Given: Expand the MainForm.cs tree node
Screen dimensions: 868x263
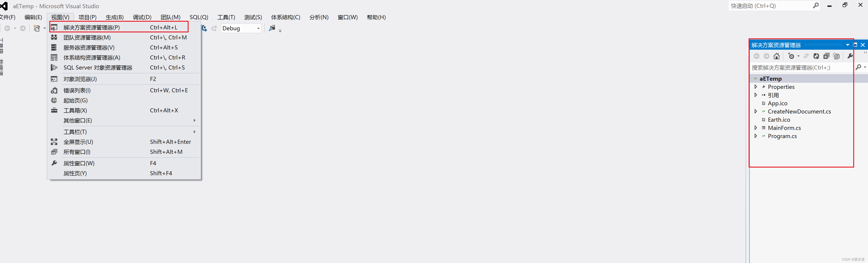Looking at the screenshot, I should point(756,127).
